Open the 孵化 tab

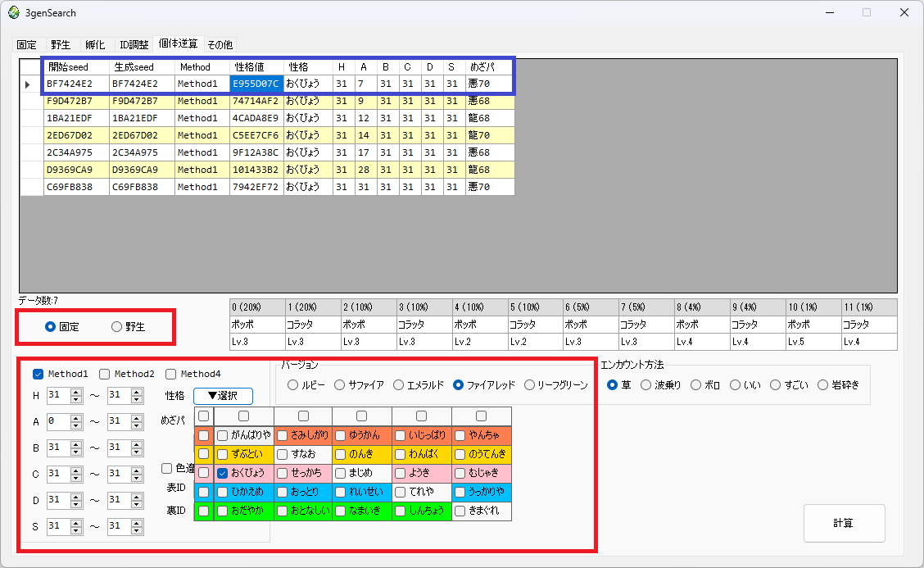click(95, 45)
